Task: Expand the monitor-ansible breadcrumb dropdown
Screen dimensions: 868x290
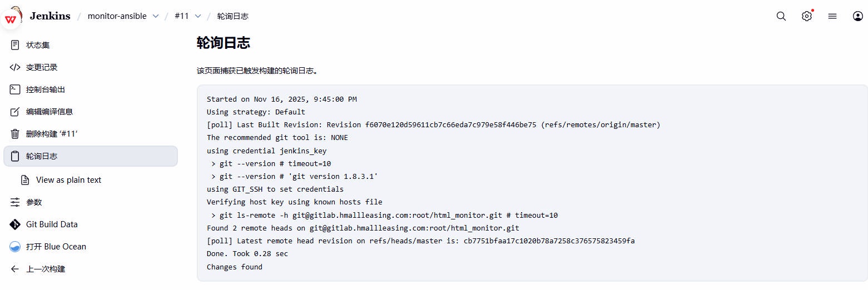Action: point(156,16)
